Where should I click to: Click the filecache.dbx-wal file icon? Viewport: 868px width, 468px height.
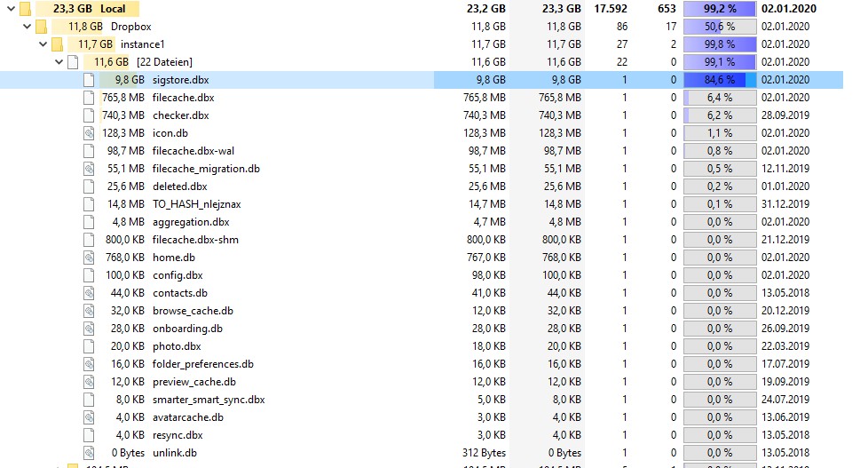pyautogui.click(x=89, y=151)
